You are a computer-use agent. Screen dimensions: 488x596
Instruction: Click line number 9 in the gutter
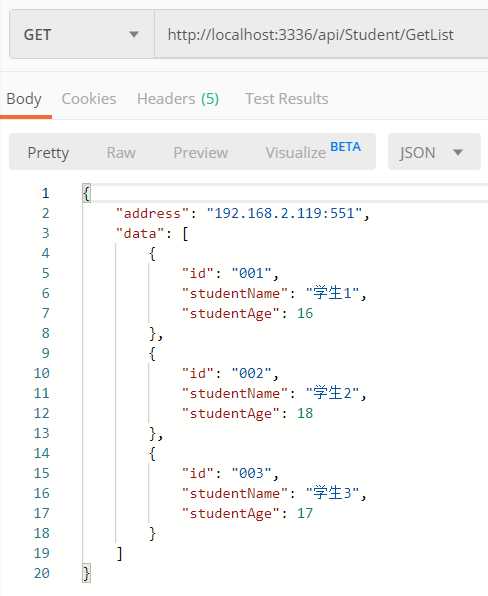tap(46, 353)
